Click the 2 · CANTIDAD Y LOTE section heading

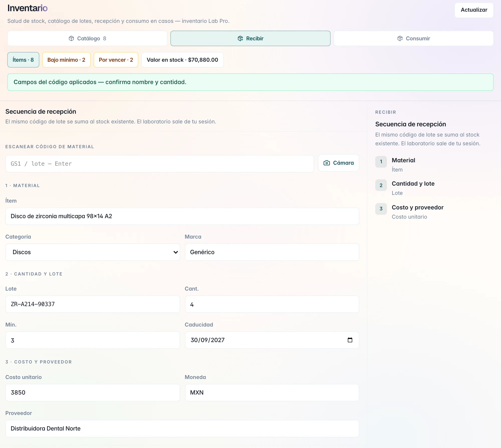click(x=34, y=274)
